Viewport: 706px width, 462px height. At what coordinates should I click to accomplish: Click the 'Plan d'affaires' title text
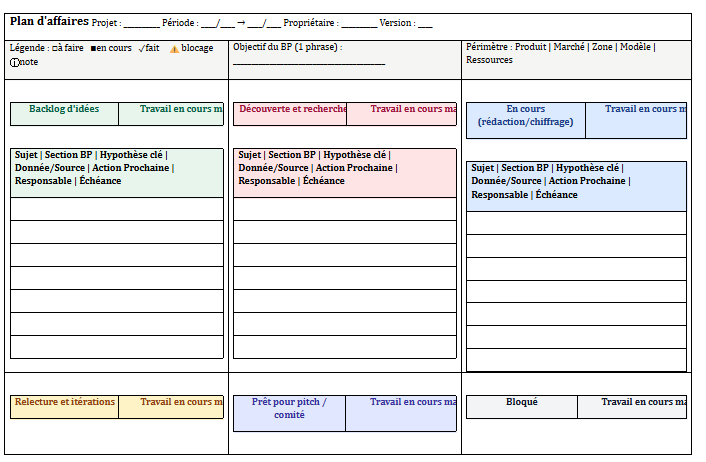click(x=49, y=22)
